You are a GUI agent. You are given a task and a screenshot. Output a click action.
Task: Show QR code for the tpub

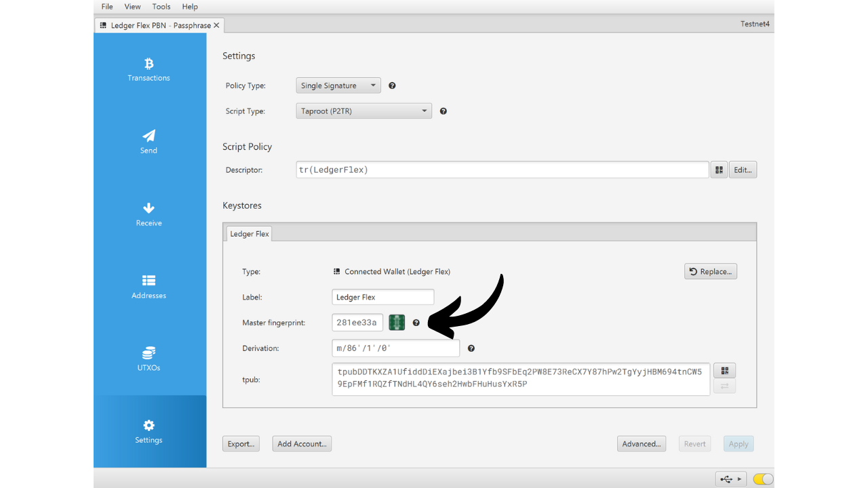(725, 371)
